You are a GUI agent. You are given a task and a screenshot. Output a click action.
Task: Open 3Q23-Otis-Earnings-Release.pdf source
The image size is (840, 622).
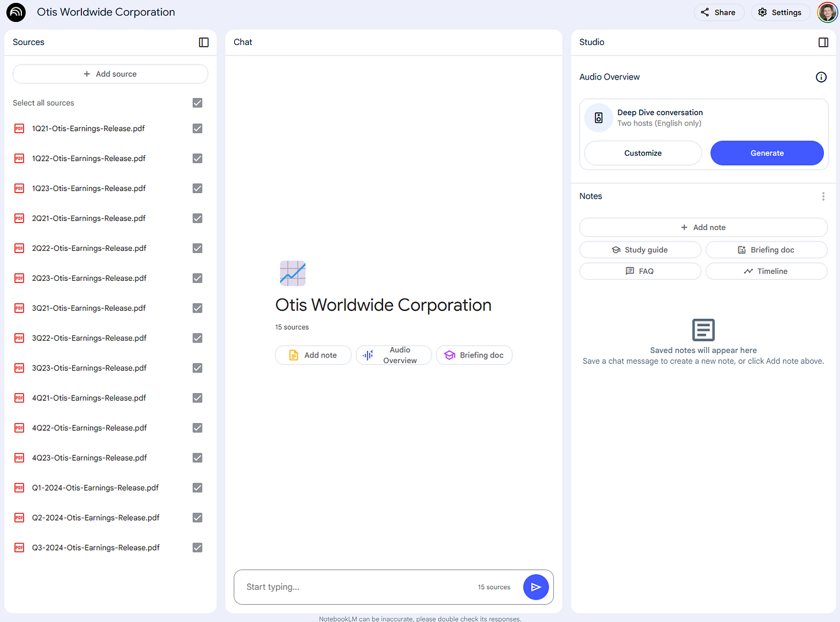[x=89, y=368]
